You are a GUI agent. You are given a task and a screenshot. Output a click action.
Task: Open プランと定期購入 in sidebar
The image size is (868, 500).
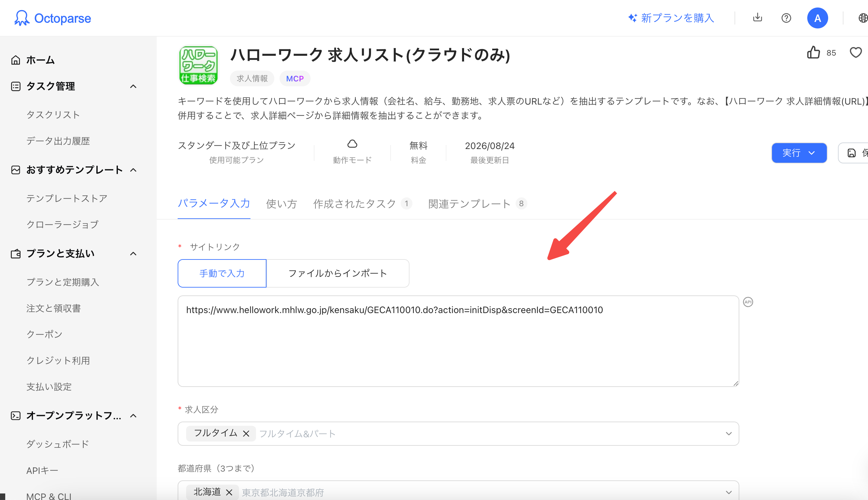pos(63,282)
